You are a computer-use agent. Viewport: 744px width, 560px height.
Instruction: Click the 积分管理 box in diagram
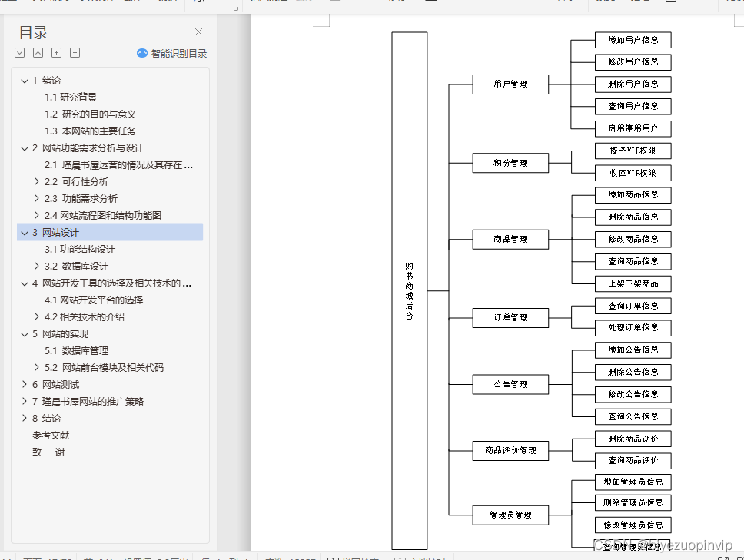click(x=510, y=163)
